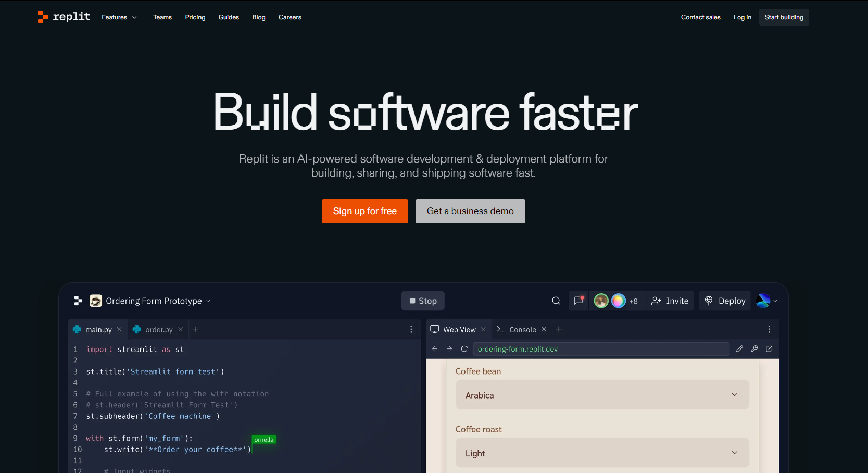
Task: Open the Coffee bean Arabica dropdown
Action: click(602, 395)
